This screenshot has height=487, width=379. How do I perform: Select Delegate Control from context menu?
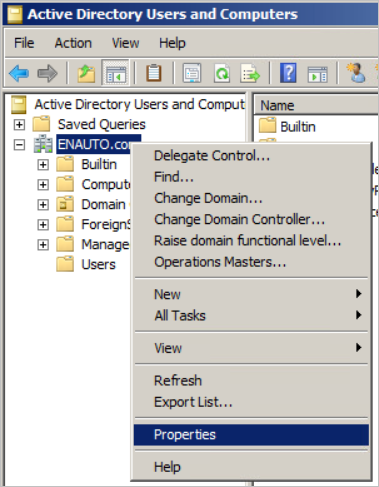click(251, 156)
